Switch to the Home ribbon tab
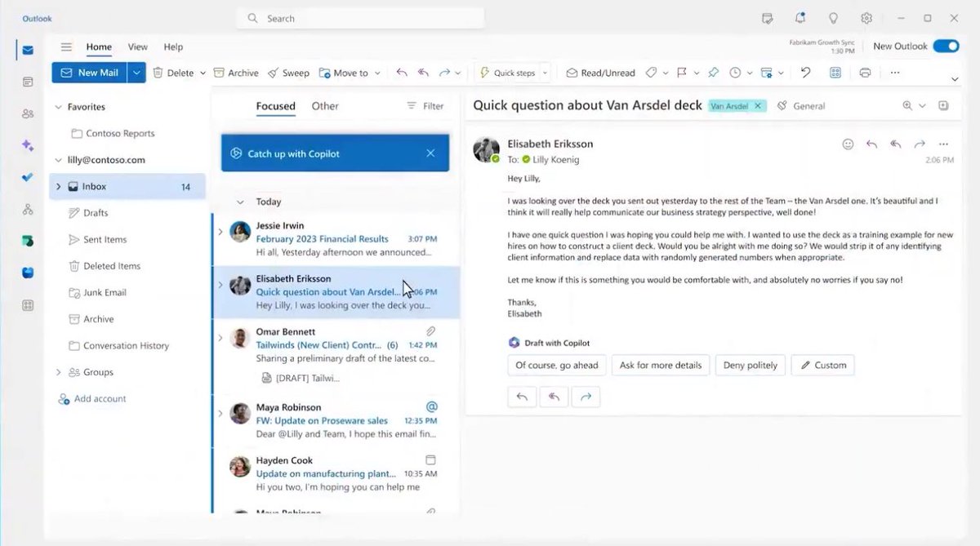The height and width of the screenshot is (546, 980). [99, 47]
